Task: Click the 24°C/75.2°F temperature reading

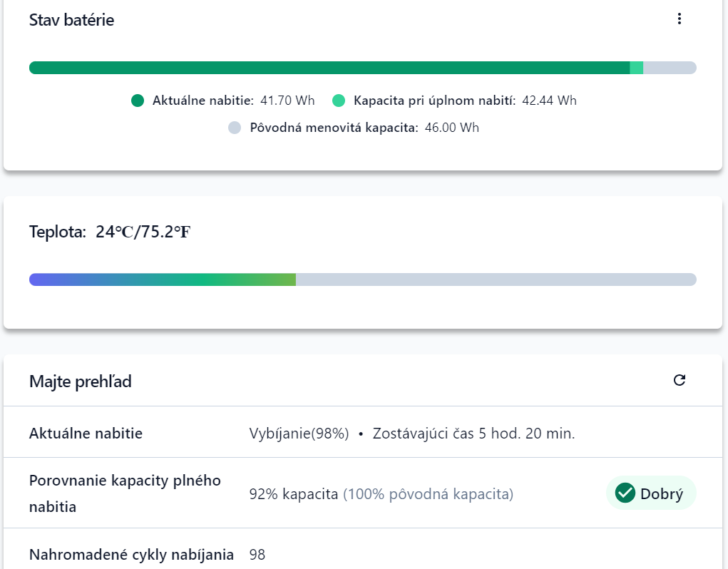Action: 143,232
